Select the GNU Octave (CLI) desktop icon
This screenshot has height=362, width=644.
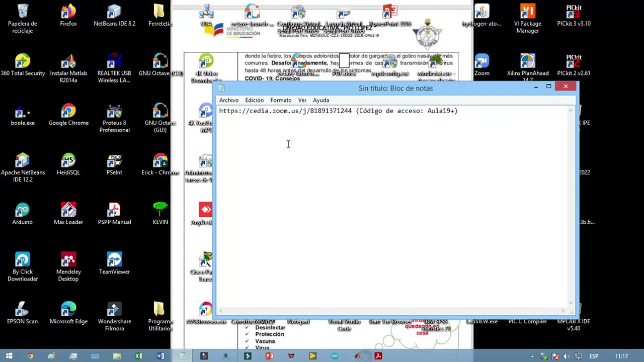click(160, 65)
